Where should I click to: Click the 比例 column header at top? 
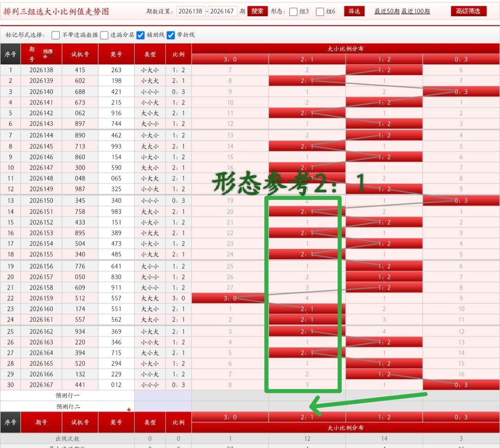click(178, 54)
